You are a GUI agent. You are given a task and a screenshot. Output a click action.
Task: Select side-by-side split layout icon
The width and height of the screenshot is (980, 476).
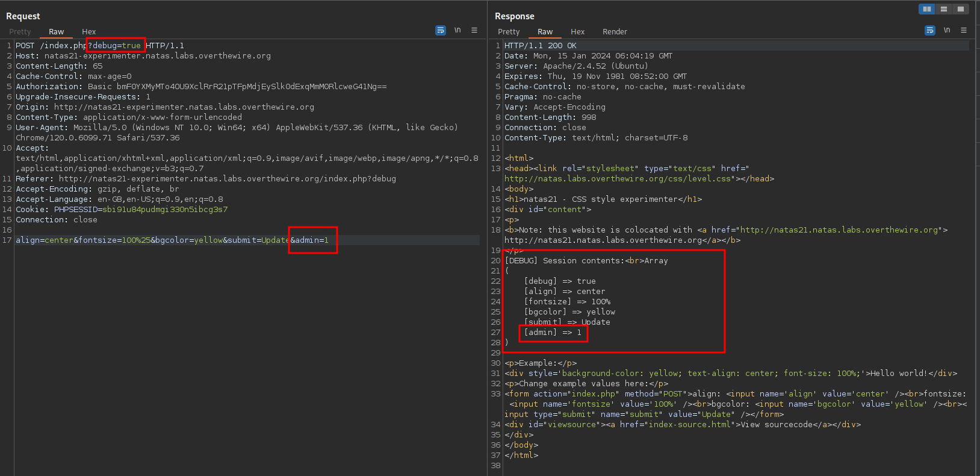(927, 9)
